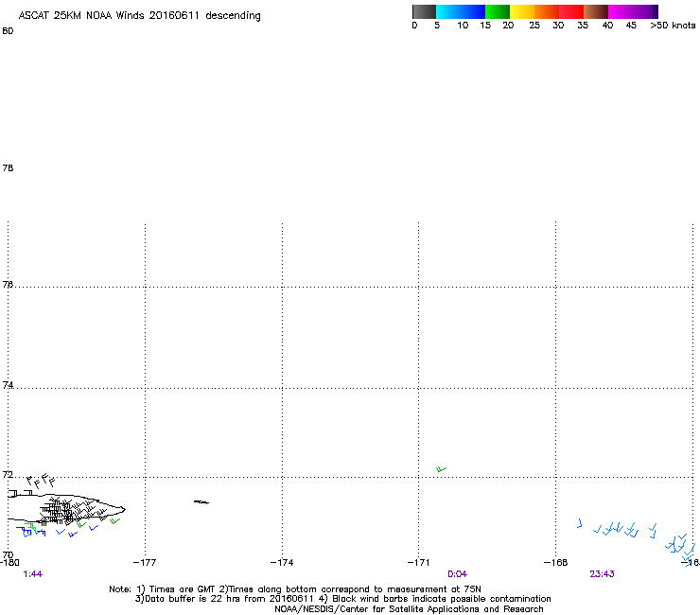
Task: Click the title text 'ASCAT 25KM NOAA Winds 20160611 descending'
Action: [139, 15]
